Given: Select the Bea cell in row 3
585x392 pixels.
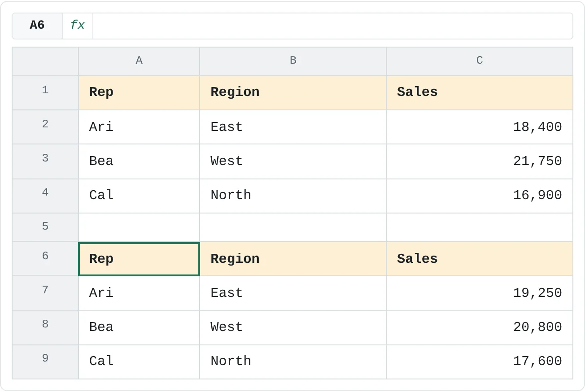Looking at the screenshot, I should pos(139,161).
